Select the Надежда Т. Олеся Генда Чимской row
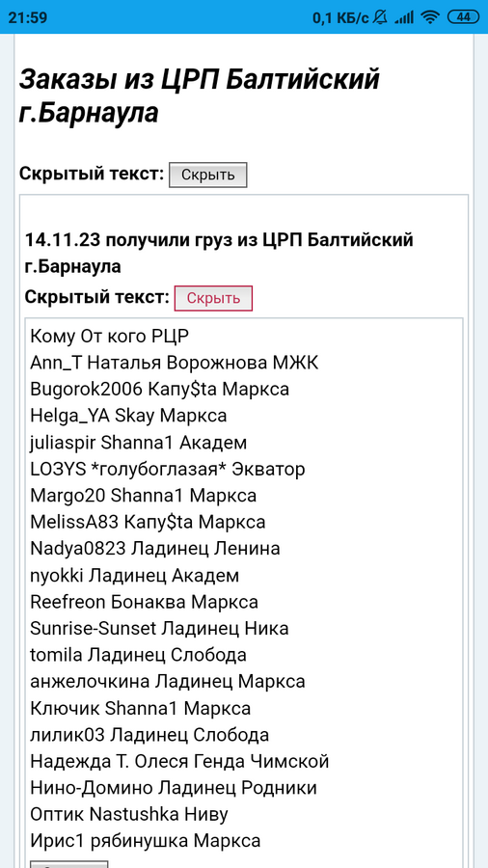The image size is (488, 868). coord(179,762)
